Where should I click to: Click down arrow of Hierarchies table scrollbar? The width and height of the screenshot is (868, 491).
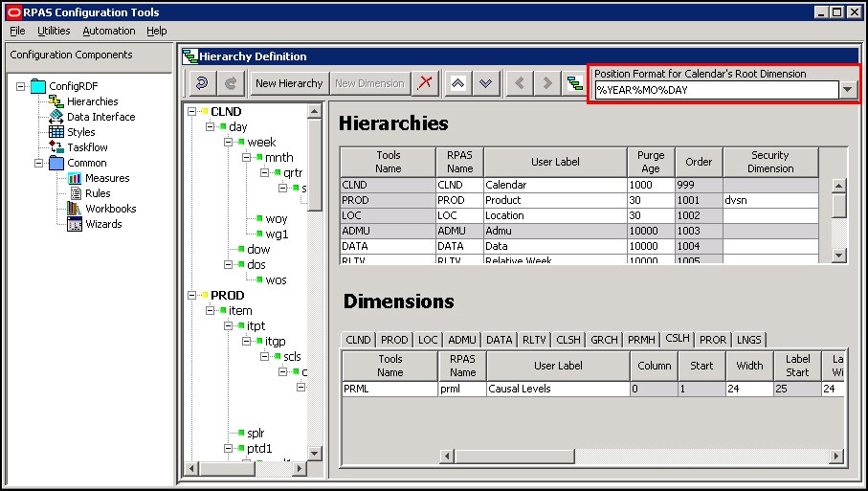pyautogui.click(x=839, y=256)
